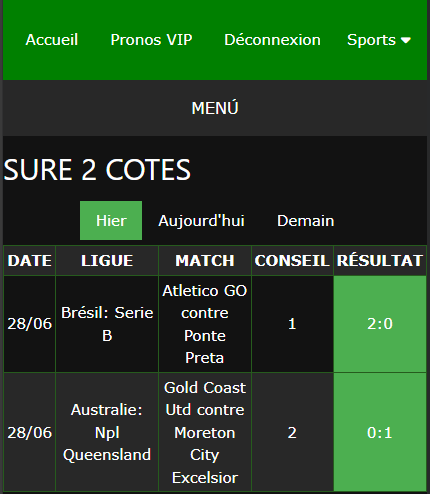The height and width of the screenshot is (494, 430).
Task: Select the Atletico GO contre Ponte Preta match
Action: point(205,324)
